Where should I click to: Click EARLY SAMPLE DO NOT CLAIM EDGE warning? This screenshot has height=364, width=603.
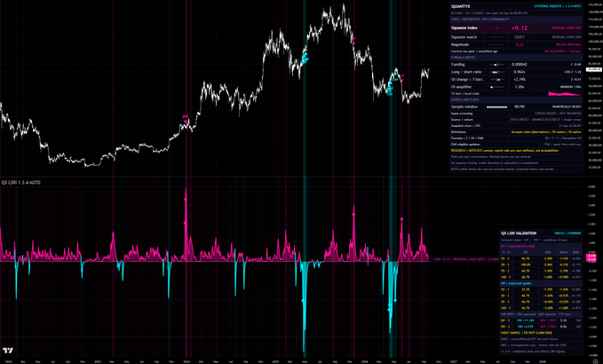(526, 333)
